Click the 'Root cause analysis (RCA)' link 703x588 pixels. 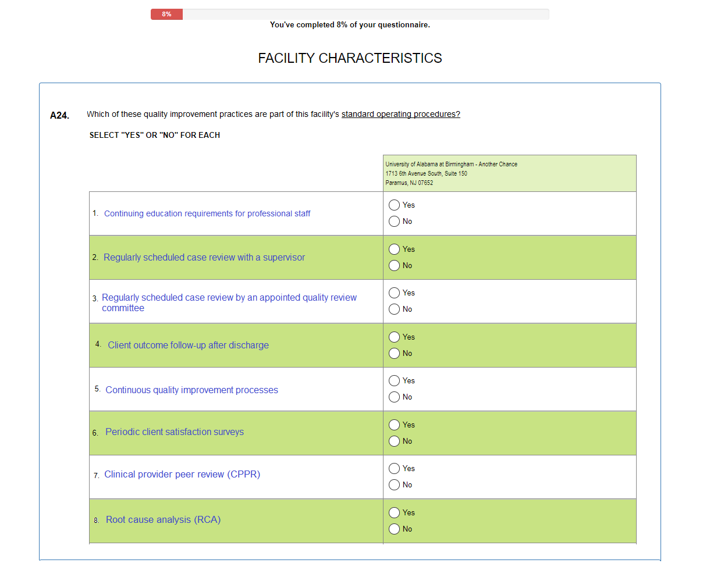pos(163,520)
